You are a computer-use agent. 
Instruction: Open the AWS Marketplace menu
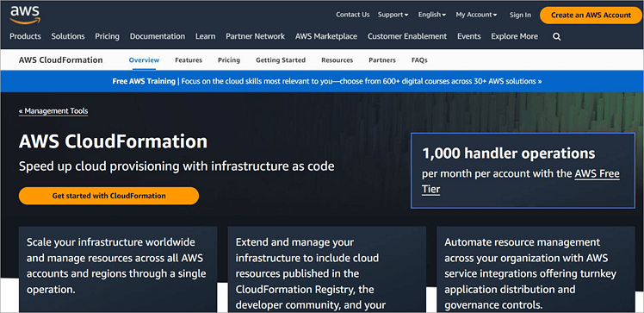pyautogui.click(x=326, y=36)
